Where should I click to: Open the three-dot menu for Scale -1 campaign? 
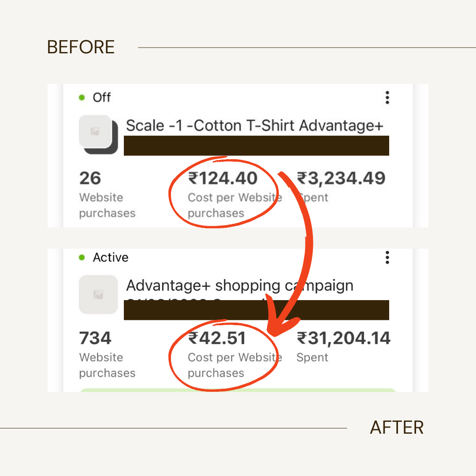pyautogui.click(x=387, y=97)
